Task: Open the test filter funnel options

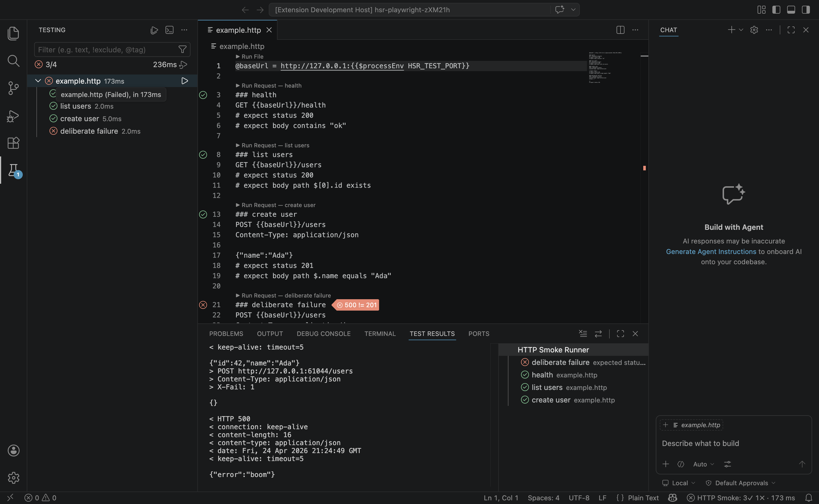Action: click(x=182, y=50)
